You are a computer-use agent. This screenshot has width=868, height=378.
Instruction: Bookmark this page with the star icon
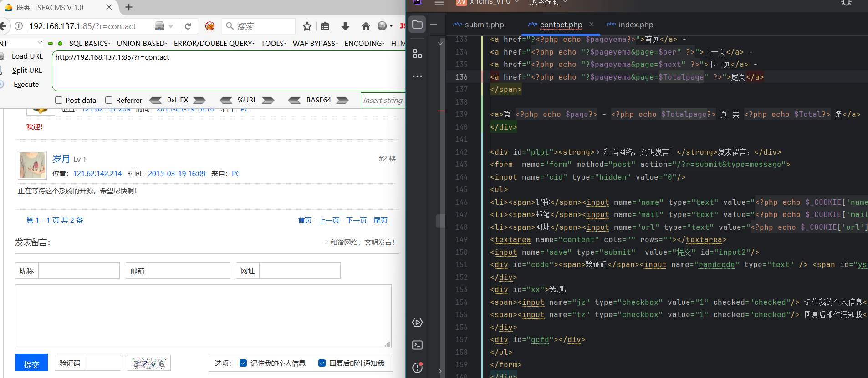[307, 26]
